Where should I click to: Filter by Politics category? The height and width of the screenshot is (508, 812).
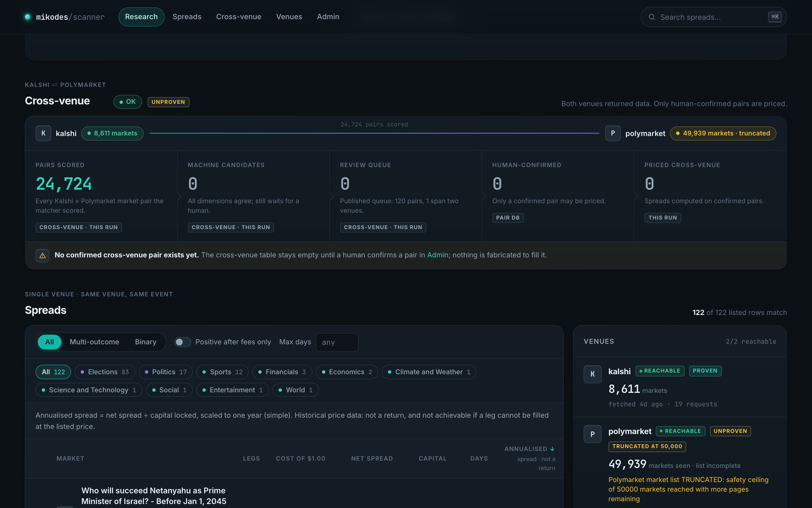pos(166,372)
